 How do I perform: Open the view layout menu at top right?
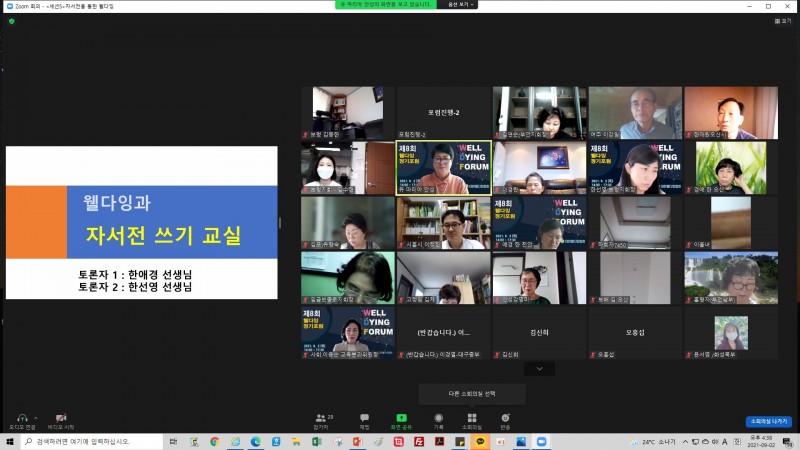[x=784, y=20]
